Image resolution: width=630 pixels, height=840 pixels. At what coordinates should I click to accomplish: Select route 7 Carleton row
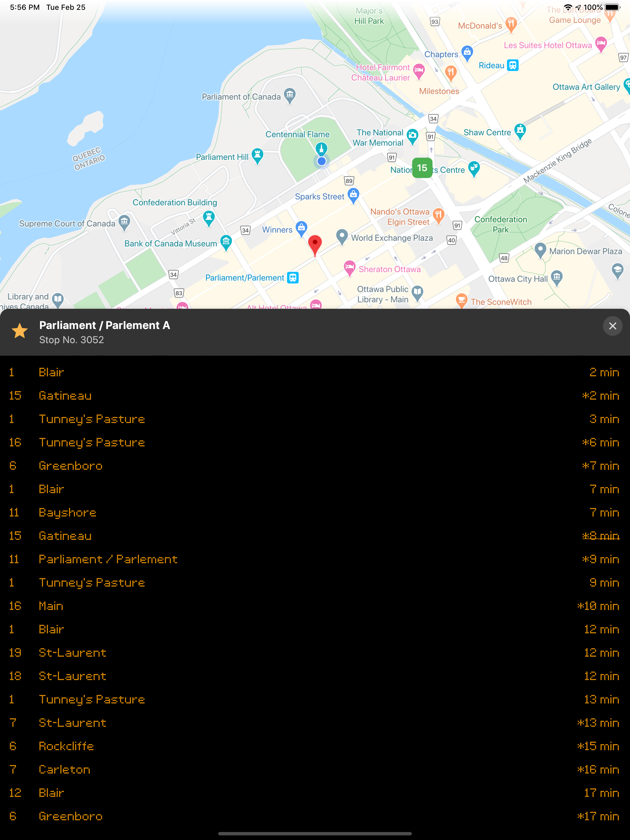tap(315, 769)
